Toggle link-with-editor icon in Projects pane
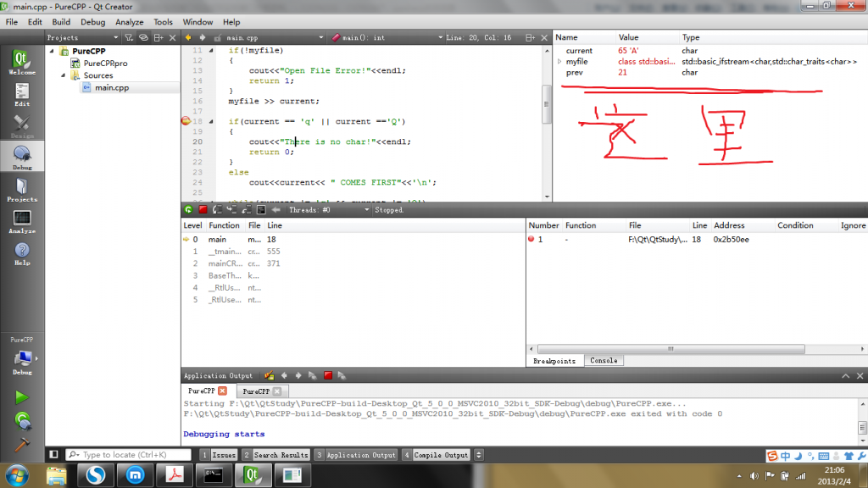The image size is (868, 488). [144, 38]
